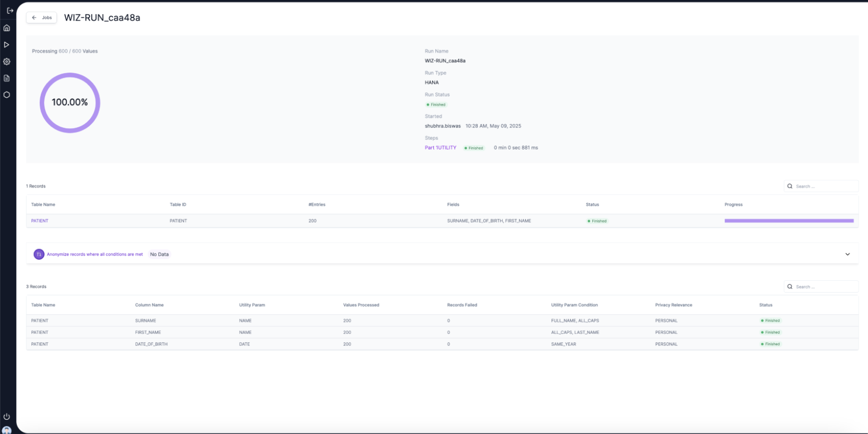This screenshot has height=434, width=868.
Task: Open the document icon in sidebar
Action: (7, 78)
